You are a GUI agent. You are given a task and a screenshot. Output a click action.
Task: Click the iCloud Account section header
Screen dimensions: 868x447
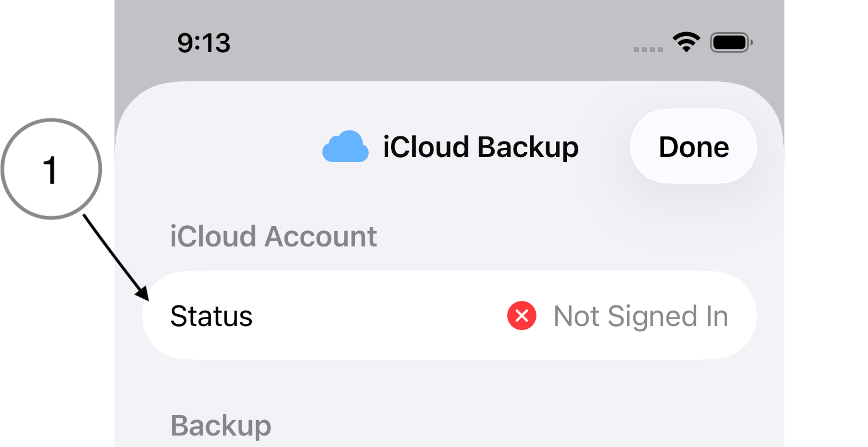(x=274, y=237)
